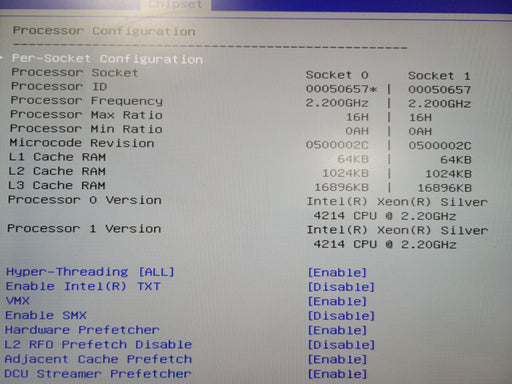Click Socket 1 min ratio 0AH

(420, 132)
